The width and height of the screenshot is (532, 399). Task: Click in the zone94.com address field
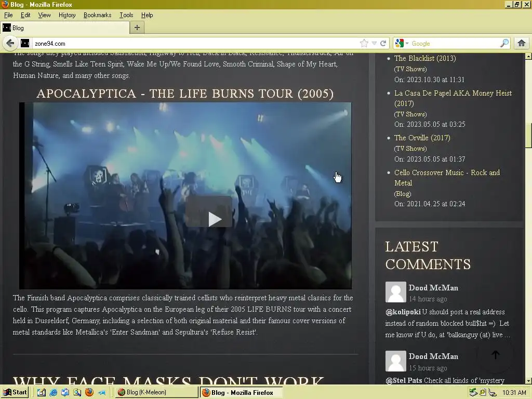point(195,44)
